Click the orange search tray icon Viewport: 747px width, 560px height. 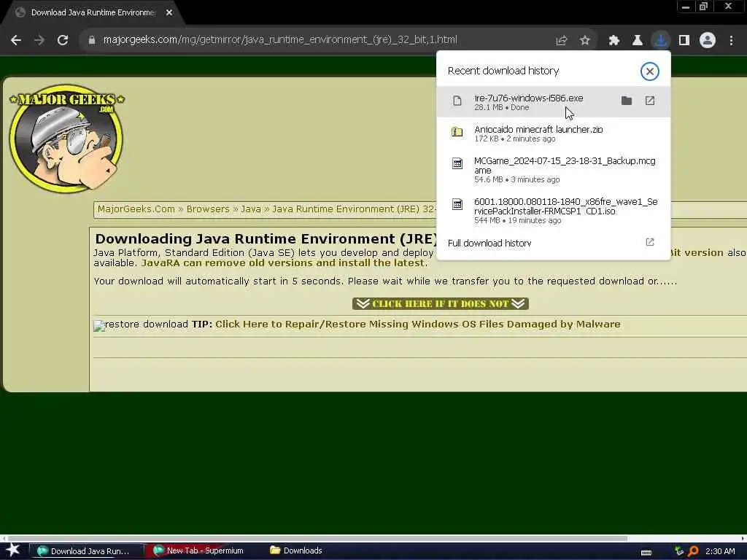(693, 551)
